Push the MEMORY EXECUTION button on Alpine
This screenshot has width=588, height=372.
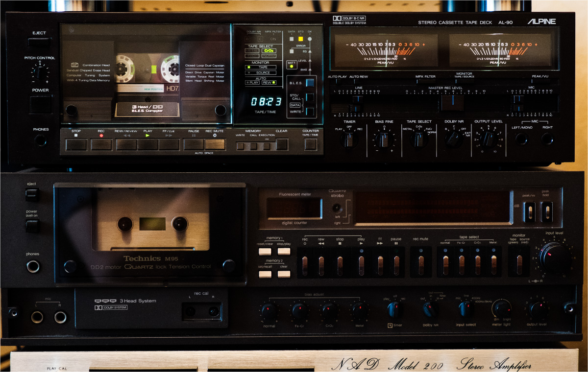tap(267, 146)
